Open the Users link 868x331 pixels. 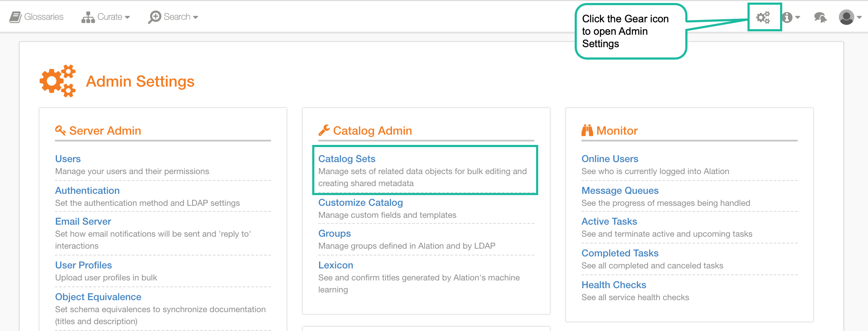tap(68, 159)
